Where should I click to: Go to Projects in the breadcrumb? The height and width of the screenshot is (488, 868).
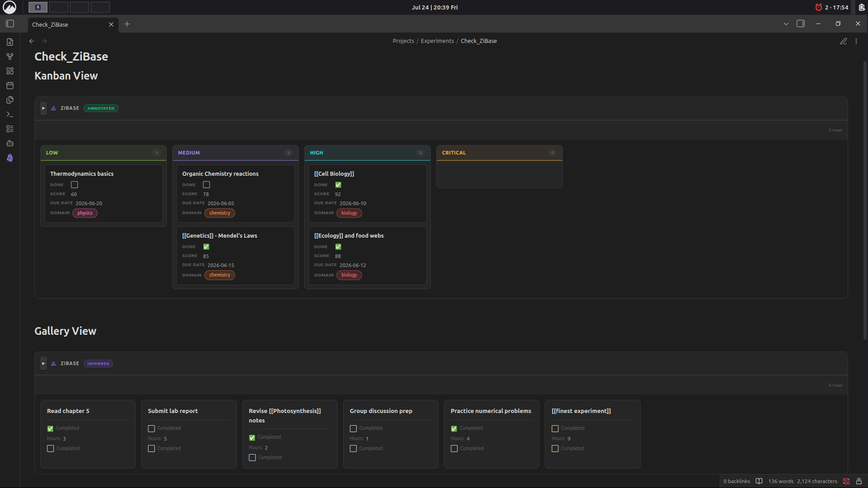point(403,41)
